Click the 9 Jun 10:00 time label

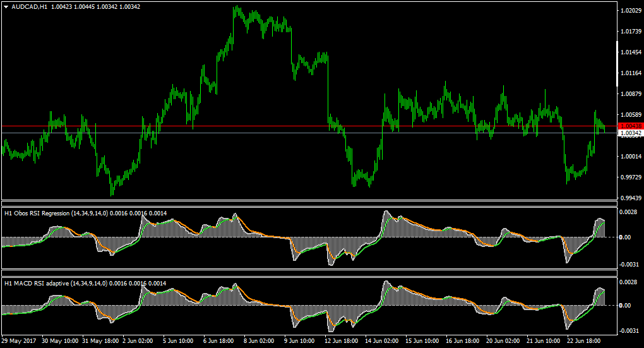(299, 340)
